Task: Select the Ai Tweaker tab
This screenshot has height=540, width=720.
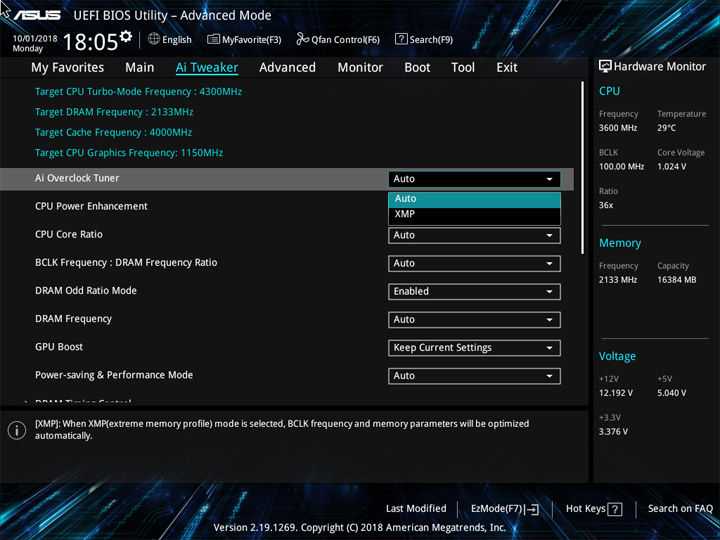Action: (207, 68)
